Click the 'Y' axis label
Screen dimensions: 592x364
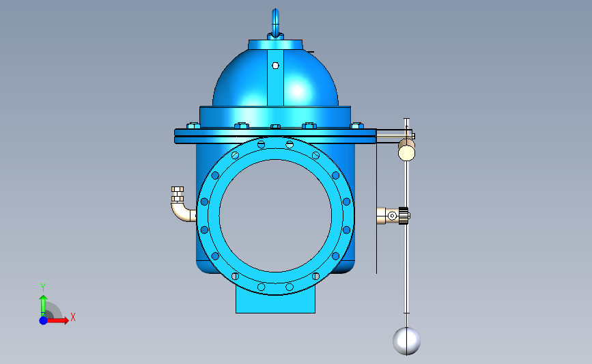43,288
